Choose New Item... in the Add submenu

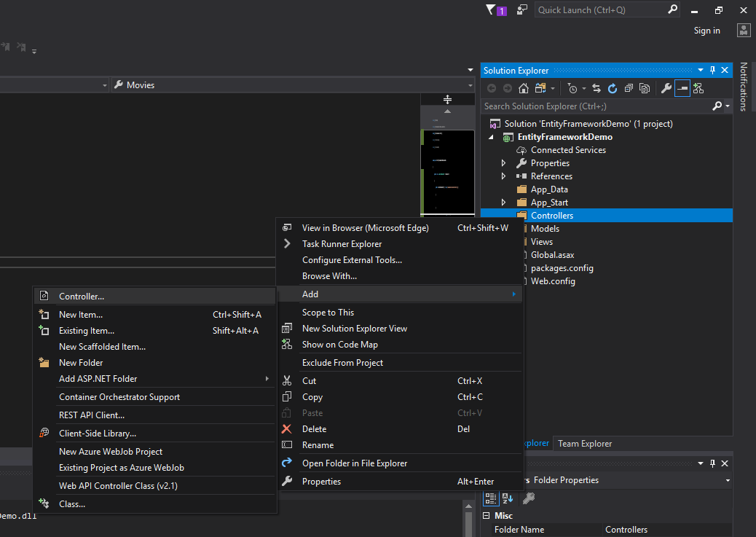(x=154, y=315)
